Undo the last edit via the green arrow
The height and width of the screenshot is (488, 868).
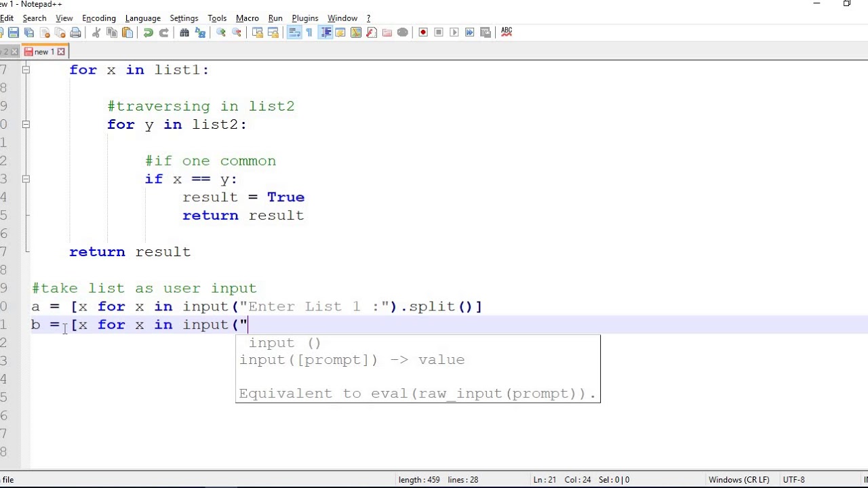tap(148, 32)
